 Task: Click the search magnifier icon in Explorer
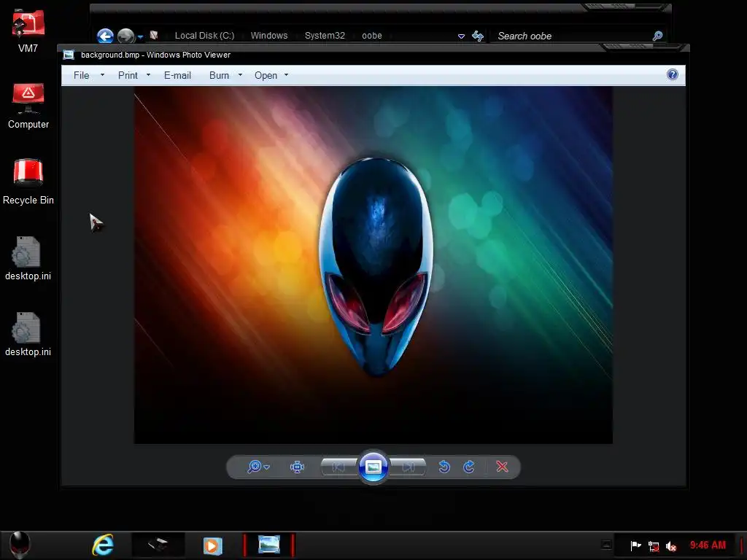click(x=657, y=36)
